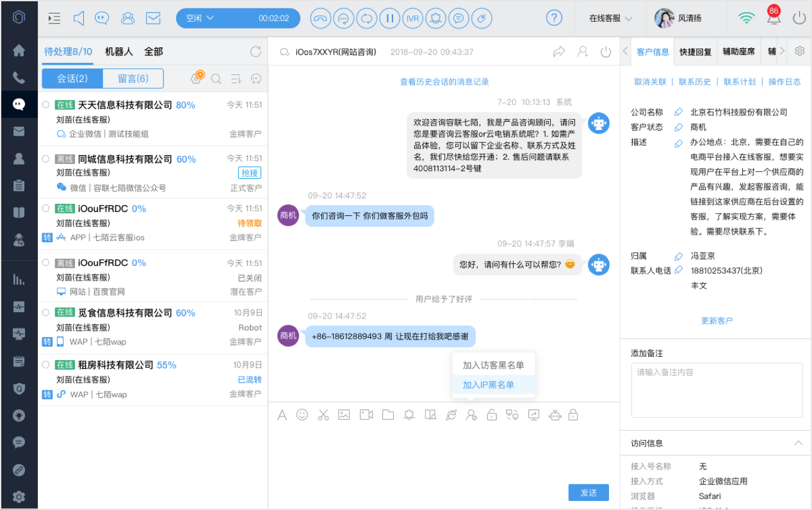Click the emoji smiley icon in the chat toolbar
Screen dimensions: 812x510
pyautogui.click(x=302, y=415)
